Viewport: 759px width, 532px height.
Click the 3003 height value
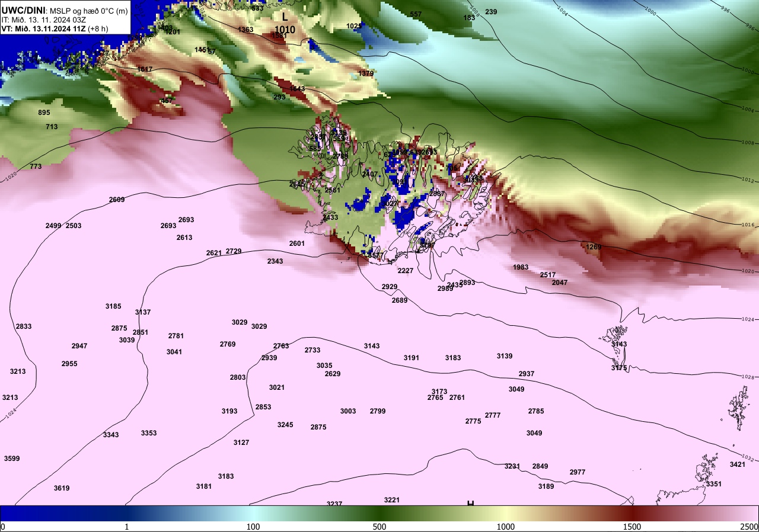(x=348, y=411)
